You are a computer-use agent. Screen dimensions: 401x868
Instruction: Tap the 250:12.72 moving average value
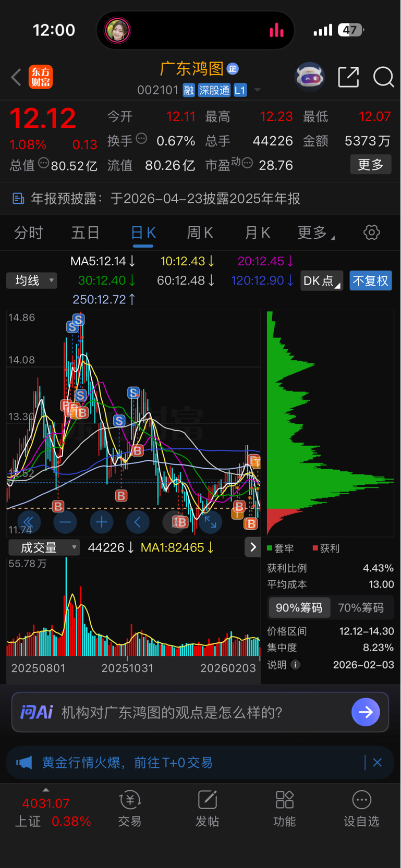(104, 300)
